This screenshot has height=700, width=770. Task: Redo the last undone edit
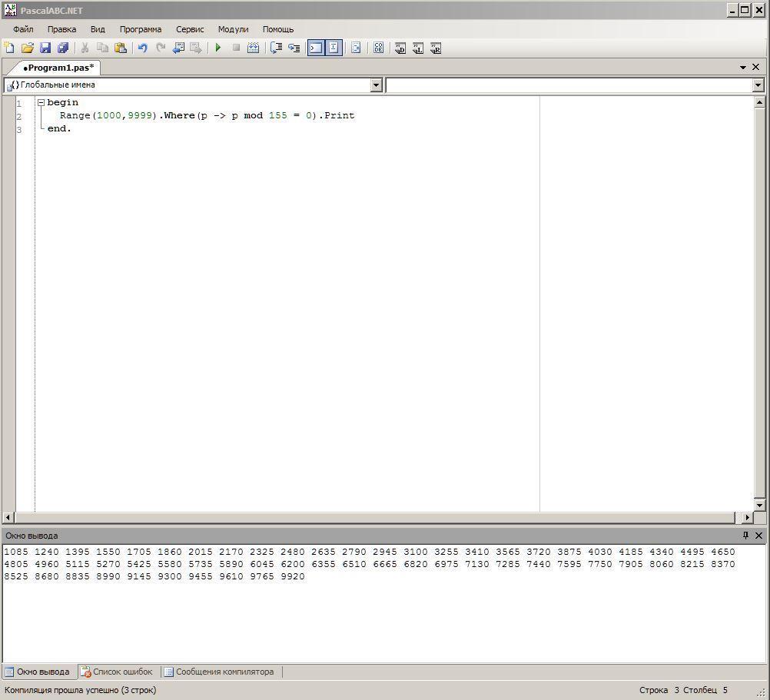(160, 48)
